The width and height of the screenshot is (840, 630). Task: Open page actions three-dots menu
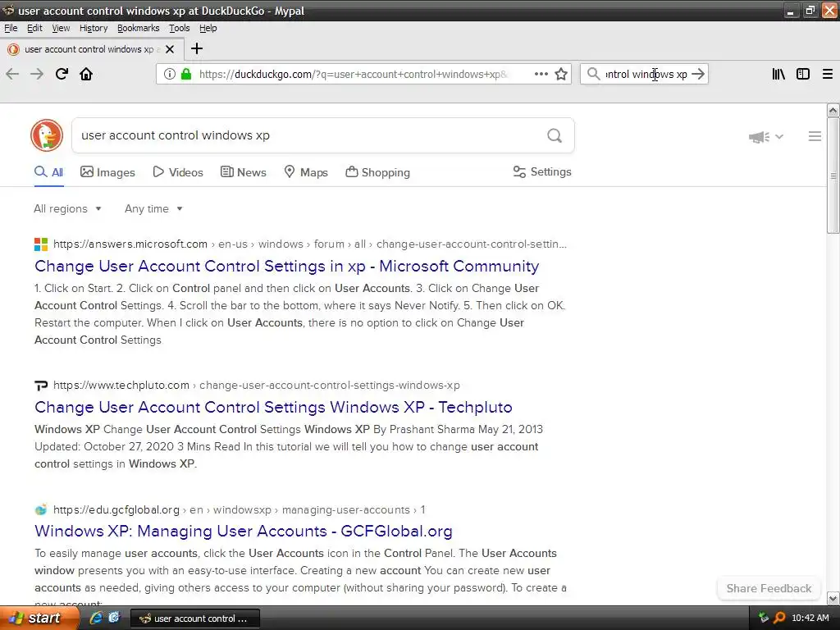(x=541, y=74)
